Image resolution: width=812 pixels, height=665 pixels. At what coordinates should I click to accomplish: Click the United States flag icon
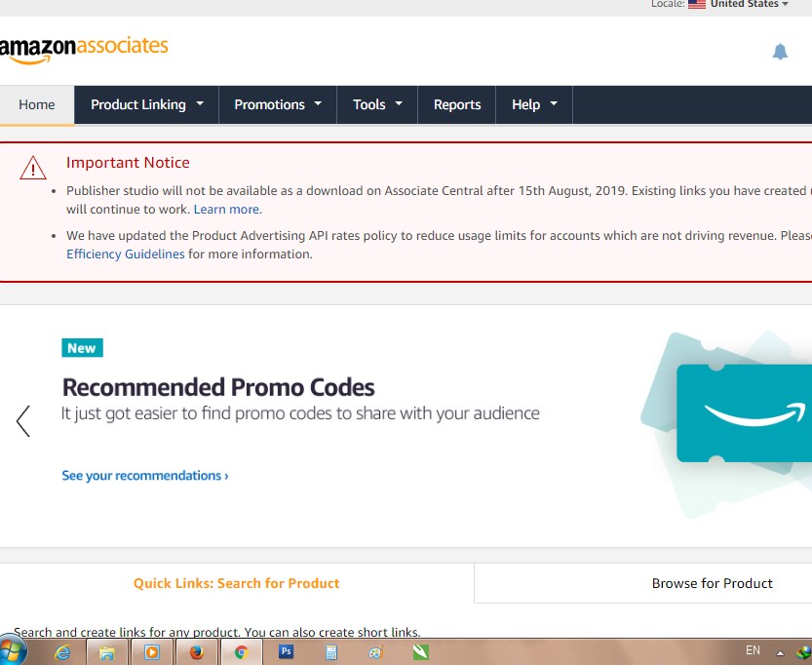697,4
